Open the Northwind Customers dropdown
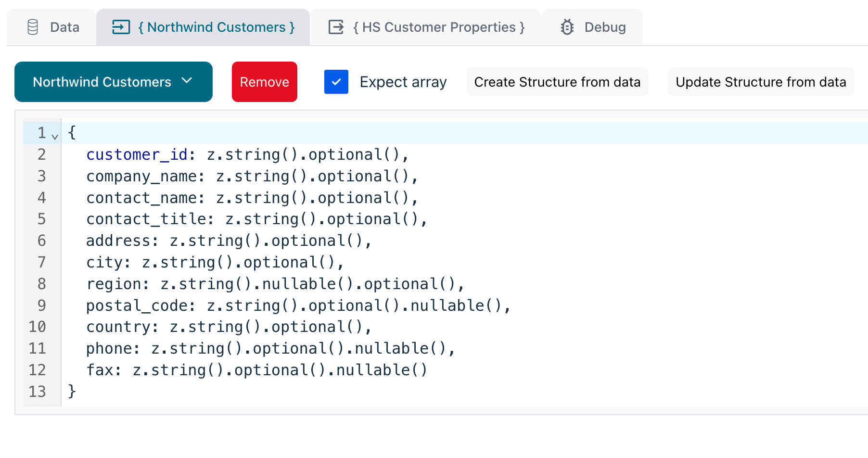Screen dimensions: 868x458 [114, 82]
